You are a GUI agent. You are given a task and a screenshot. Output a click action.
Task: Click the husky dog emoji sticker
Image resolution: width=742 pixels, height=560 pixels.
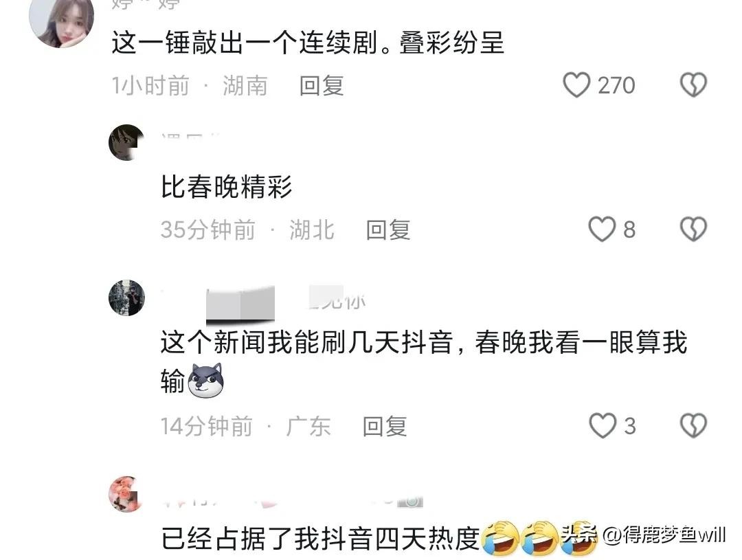tap(205, 380)
